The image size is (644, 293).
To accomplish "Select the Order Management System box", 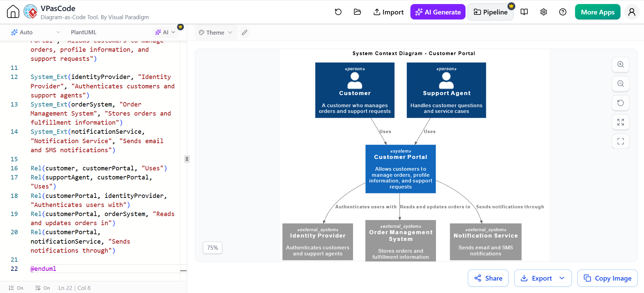I will coord(401,241).
